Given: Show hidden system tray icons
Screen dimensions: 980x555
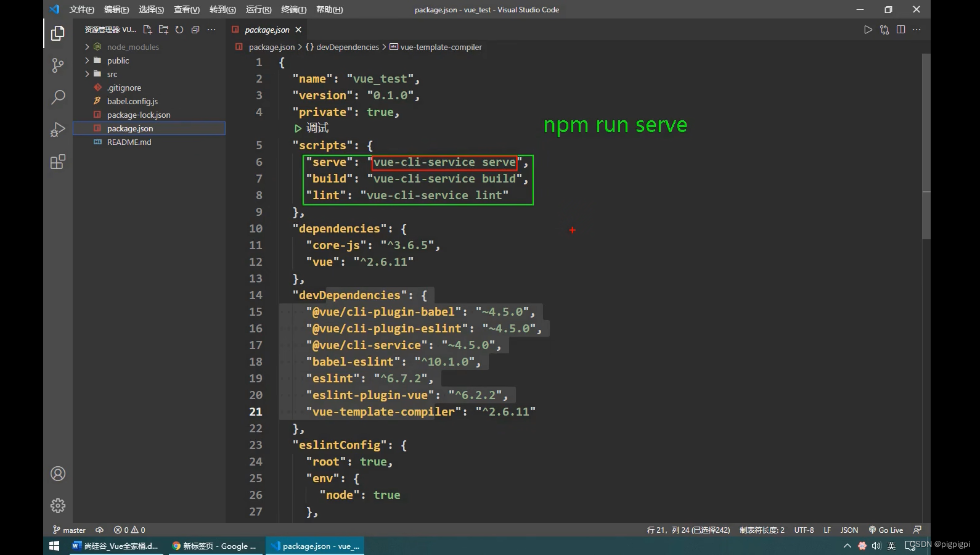Looking at the screenshot, I should (x=847, y=546).
